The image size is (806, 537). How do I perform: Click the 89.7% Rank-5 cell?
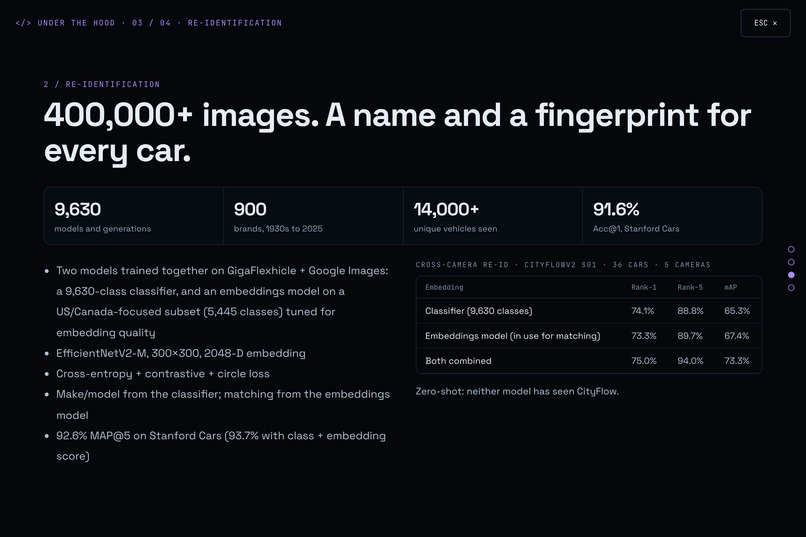690,336
